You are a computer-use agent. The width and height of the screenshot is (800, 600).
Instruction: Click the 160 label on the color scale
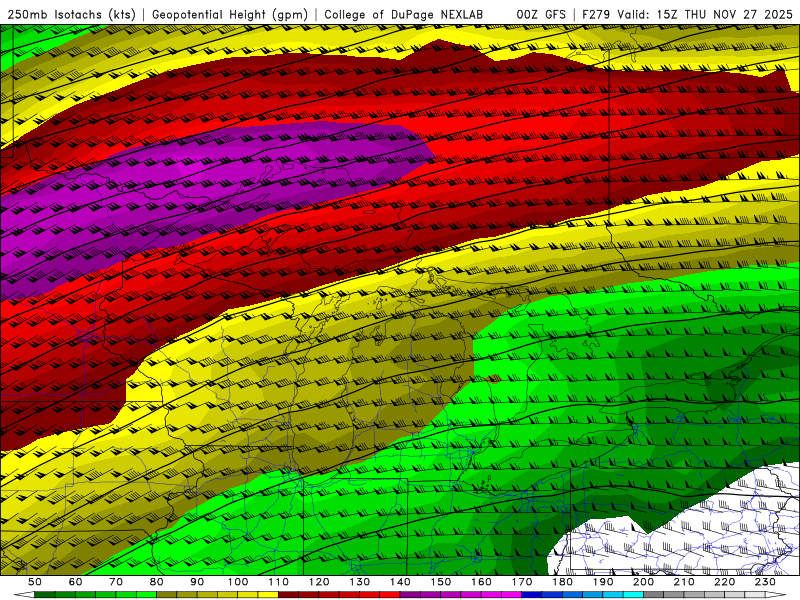point(481,582)
